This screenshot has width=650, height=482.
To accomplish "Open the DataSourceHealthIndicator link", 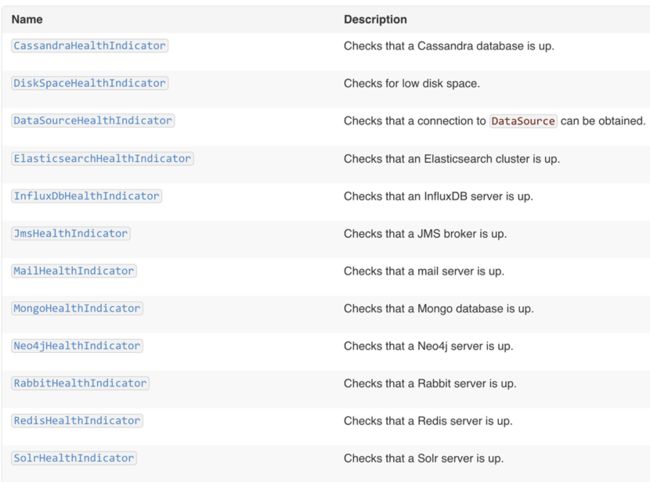I will pos(93,121).
